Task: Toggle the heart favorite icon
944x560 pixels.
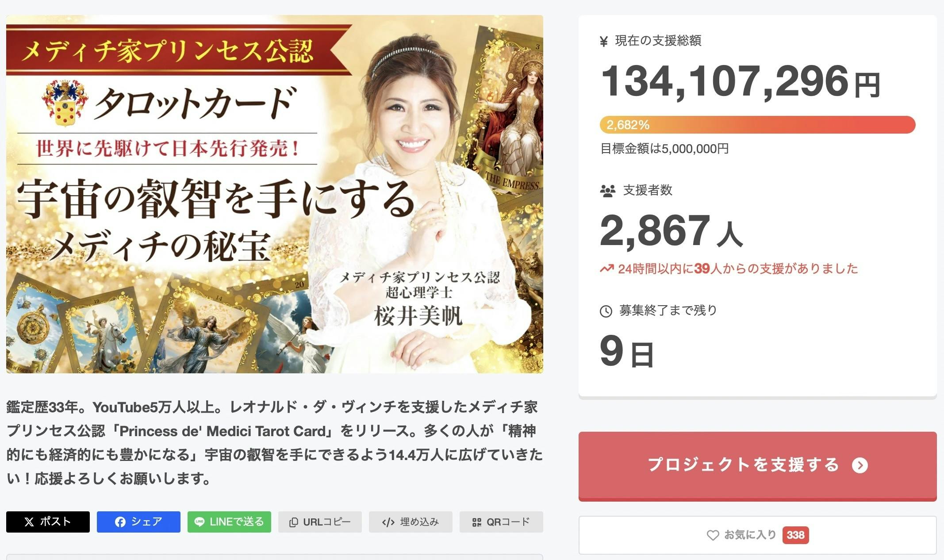Action: 713,535
